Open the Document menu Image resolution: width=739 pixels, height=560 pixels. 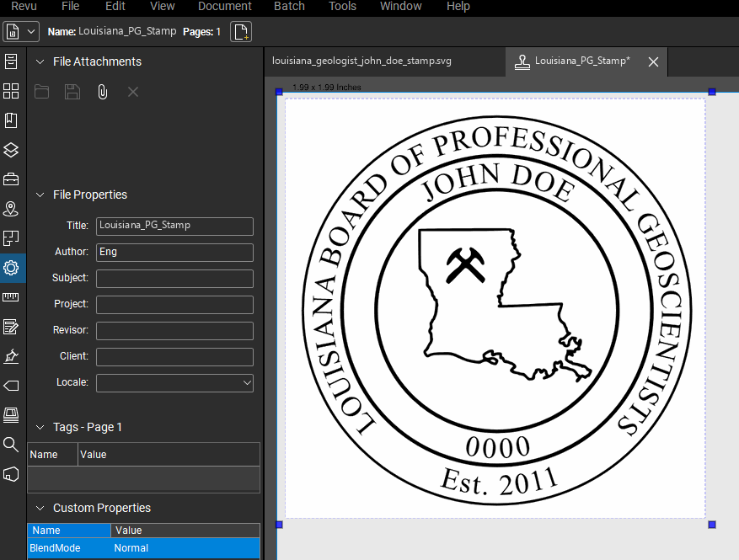pos(225,6)
